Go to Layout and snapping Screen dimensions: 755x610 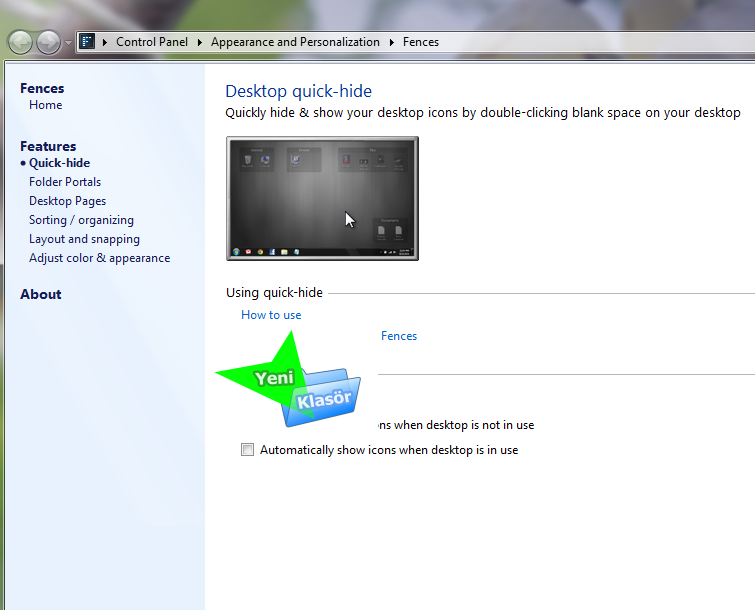click(84, 239)
